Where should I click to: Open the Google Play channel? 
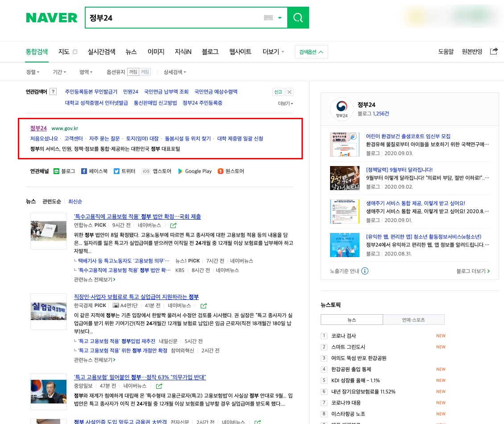pos(195,171)
